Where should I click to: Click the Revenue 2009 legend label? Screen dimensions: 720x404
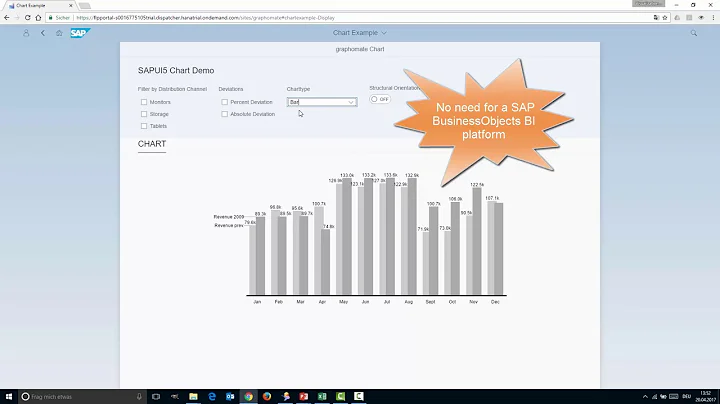[229, 217]
